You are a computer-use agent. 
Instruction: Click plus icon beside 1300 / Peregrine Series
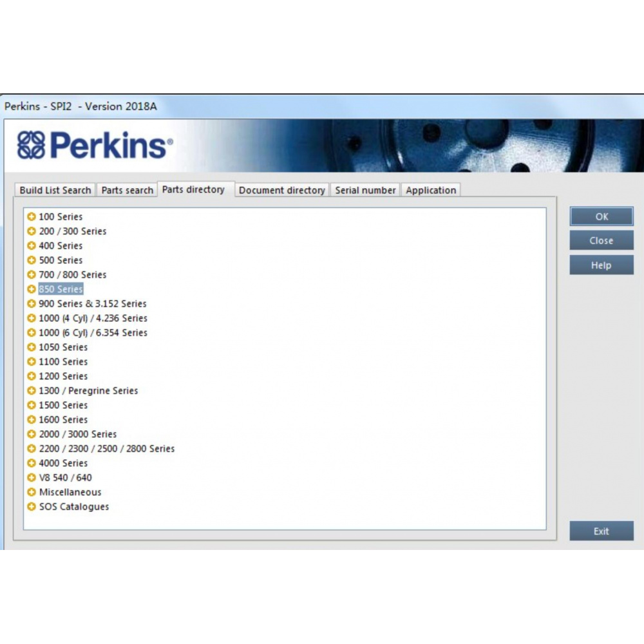tap(31, 391)
